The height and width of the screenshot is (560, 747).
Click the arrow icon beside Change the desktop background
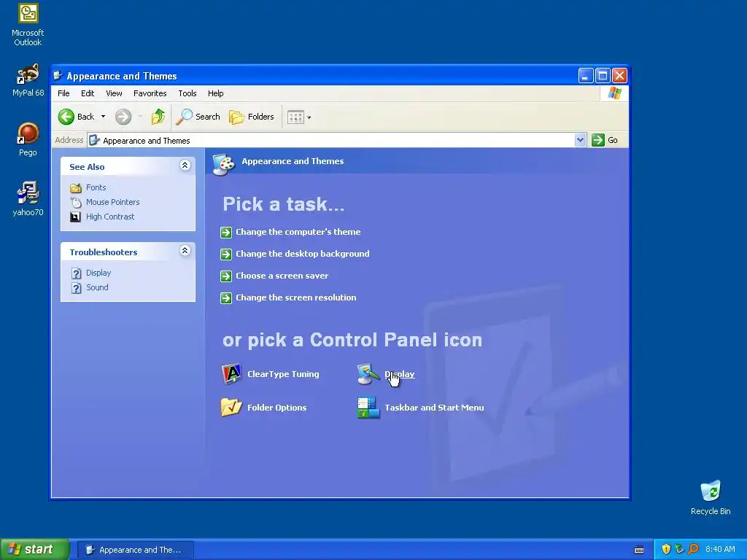pos(226,254)
